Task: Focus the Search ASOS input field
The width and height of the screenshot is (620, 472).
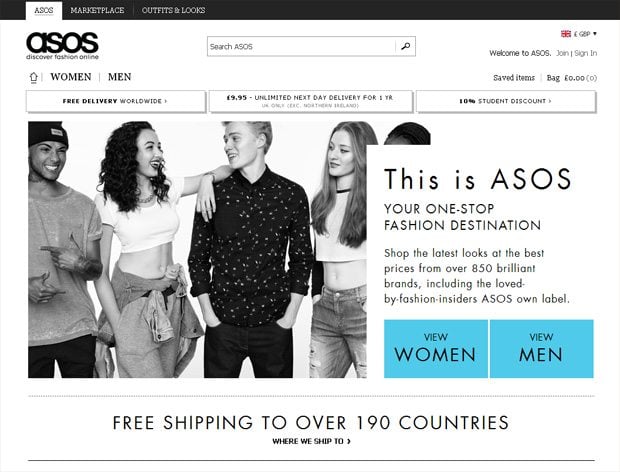Action: click(301, 46)
